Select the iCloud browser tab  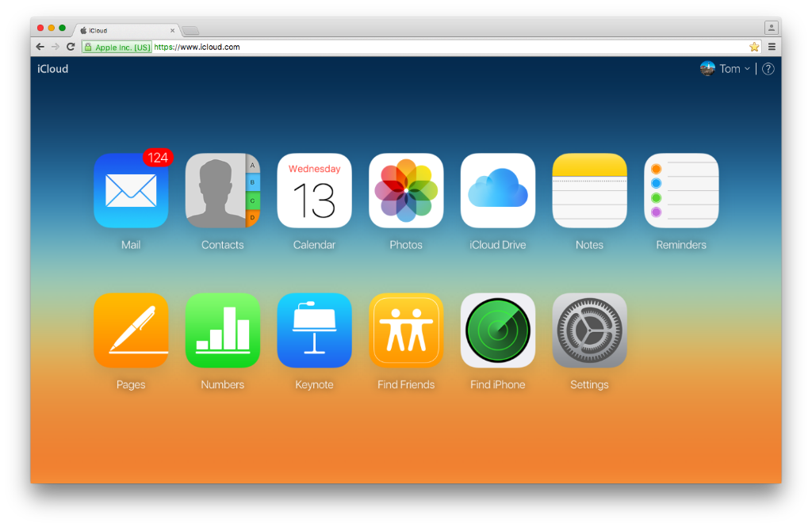tap(128, 31)
